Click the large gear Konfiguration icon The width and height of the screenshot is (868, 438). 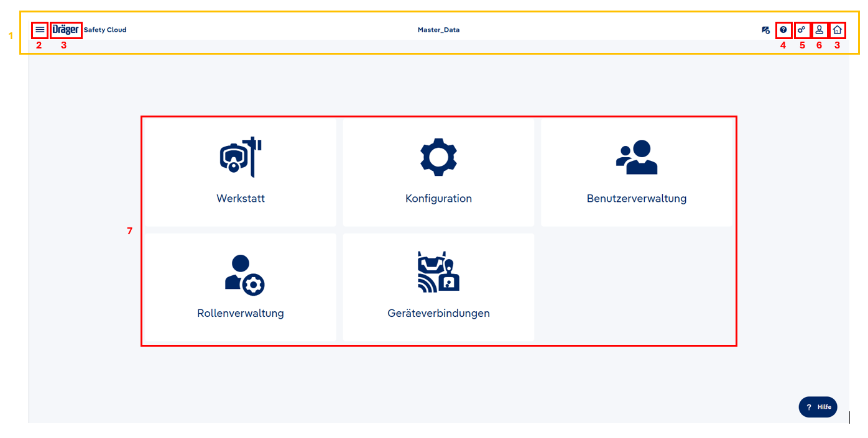[x=438, y=157]
